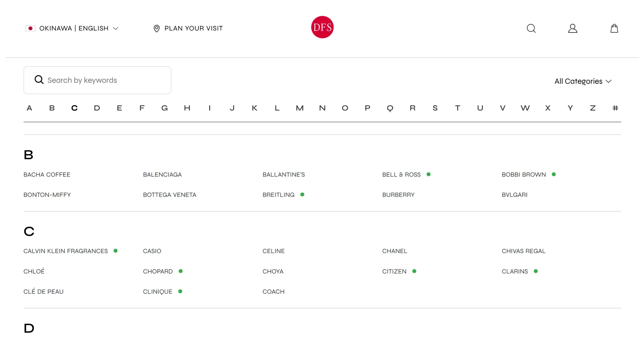This screenshot has width=644, height=341.
Task: Open the shopping bag icon
Action: pyautogui.click(x=614, y=28)
